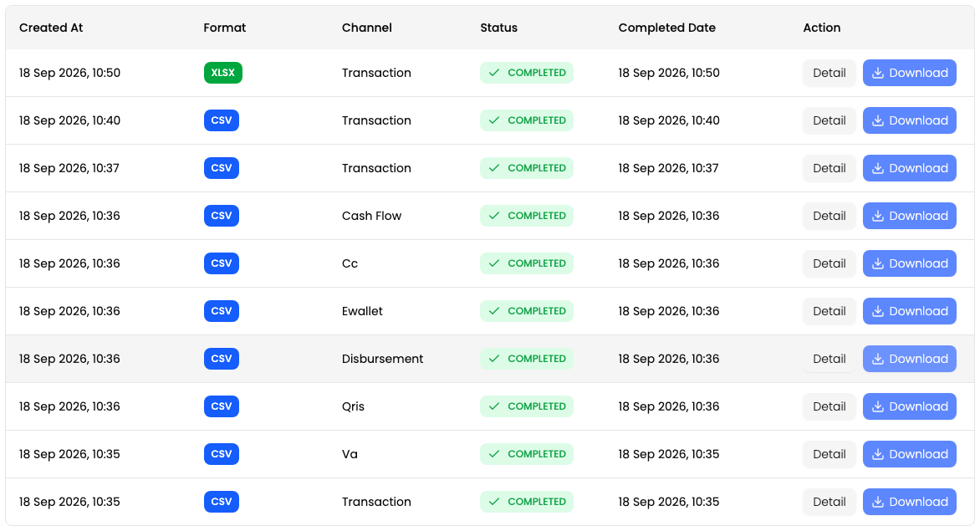The height and width of the screenshot is (531, 980).
Task: Click download icon in Disbursement row
Action: click(x=877, y=359)
